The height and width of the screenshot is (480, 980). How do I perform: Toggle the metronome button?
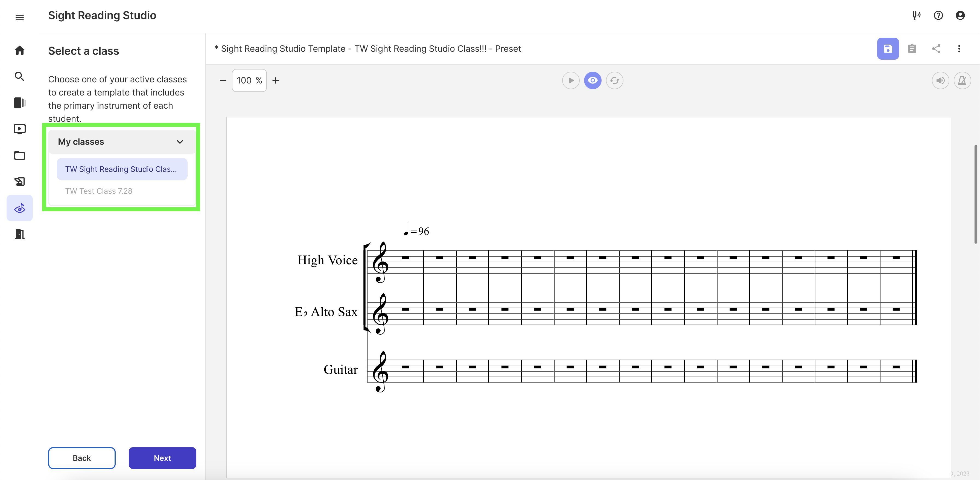(x=962, y=80)
